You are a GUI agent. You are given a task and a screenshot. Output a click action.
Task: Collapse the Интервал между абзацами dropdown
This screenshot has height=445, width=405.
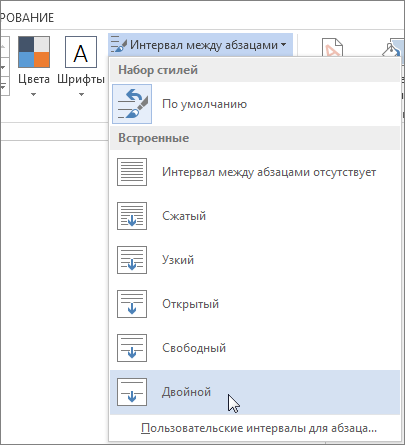coord(200,45)
